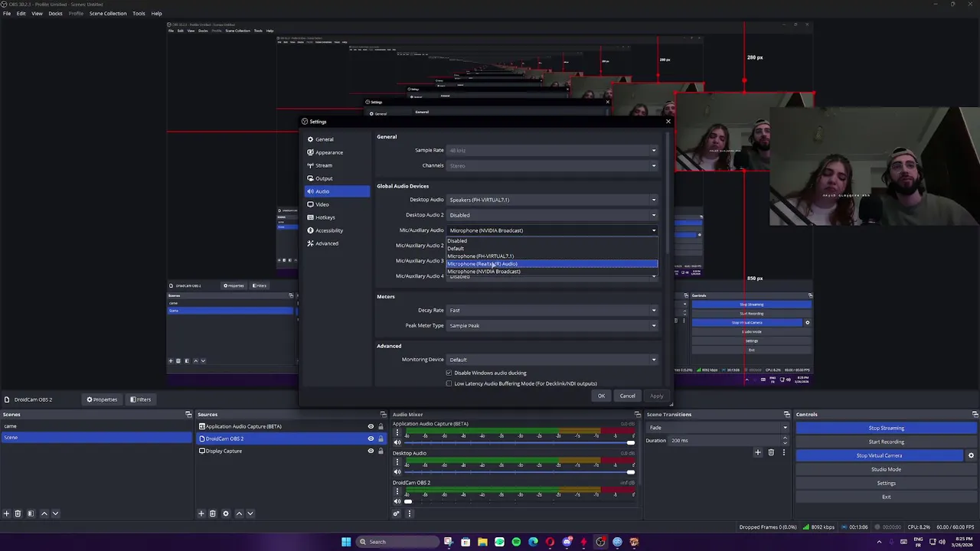Viewport: 980px width, 551px height.
Task: Click the Start Recording button
Action: (886, 442)
